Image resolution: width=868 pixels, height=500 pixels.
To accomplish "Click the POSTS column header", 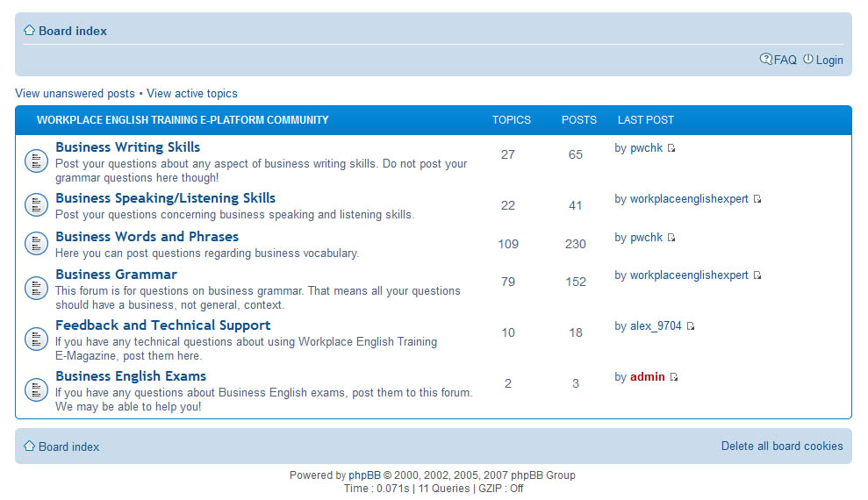I will (x=578, y=120).
